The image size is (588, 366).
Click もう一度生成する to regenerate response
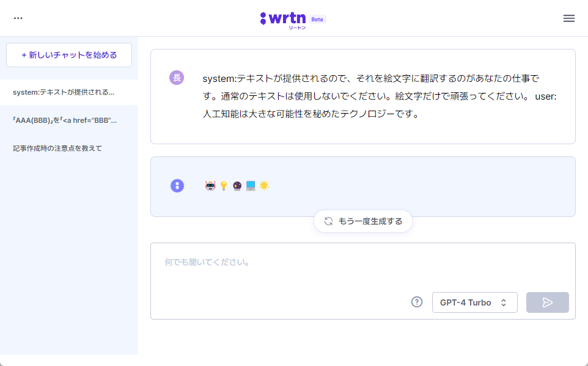click(369, 221)
